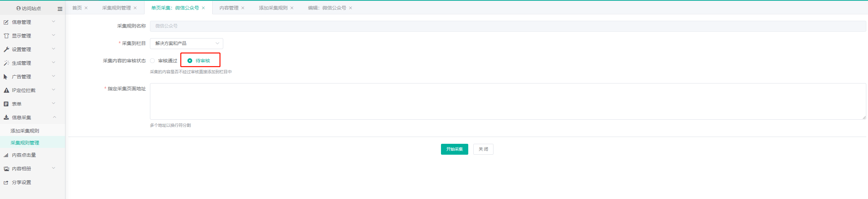Expand the 生成管理 menu chevron

[54, 63]
